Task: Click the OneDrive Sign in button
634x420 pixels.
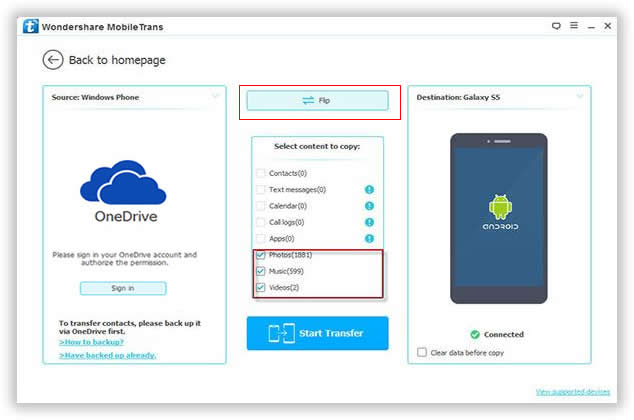Action: point(123,288)
